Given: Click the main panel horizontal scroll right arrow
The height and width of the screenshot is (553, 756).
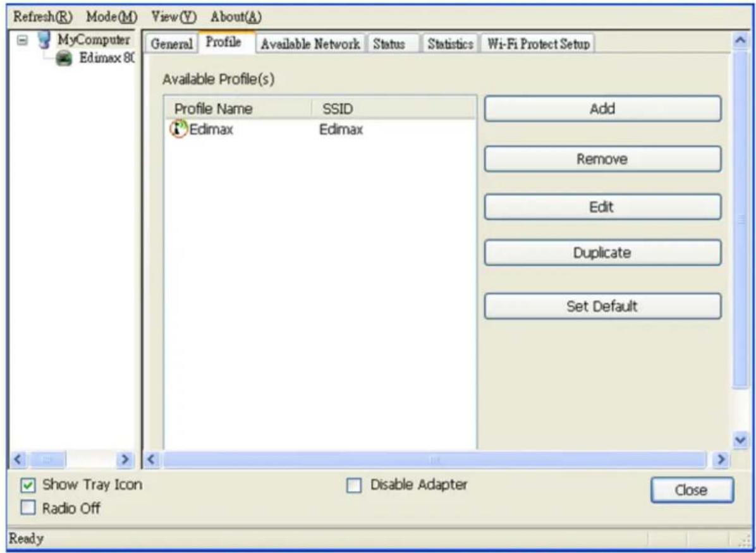Looking at the screenshot, I should [721, 459].
